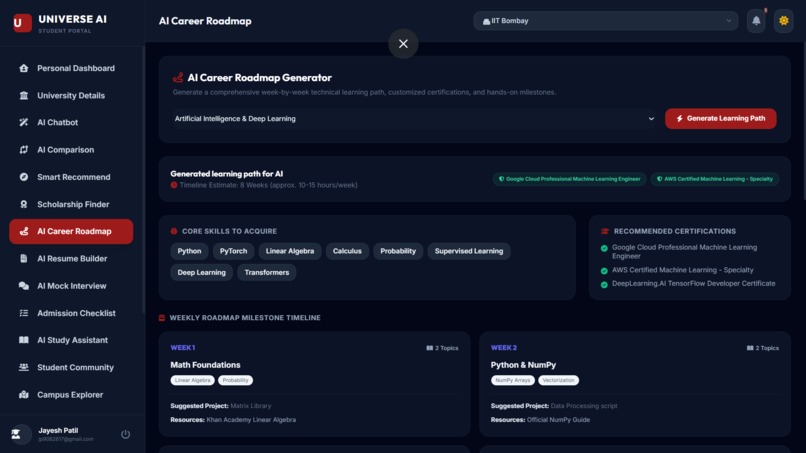The height and width of the screenshot is (453, 806).
Task: Go to Personal Dashboard
Action: point(71,68)
